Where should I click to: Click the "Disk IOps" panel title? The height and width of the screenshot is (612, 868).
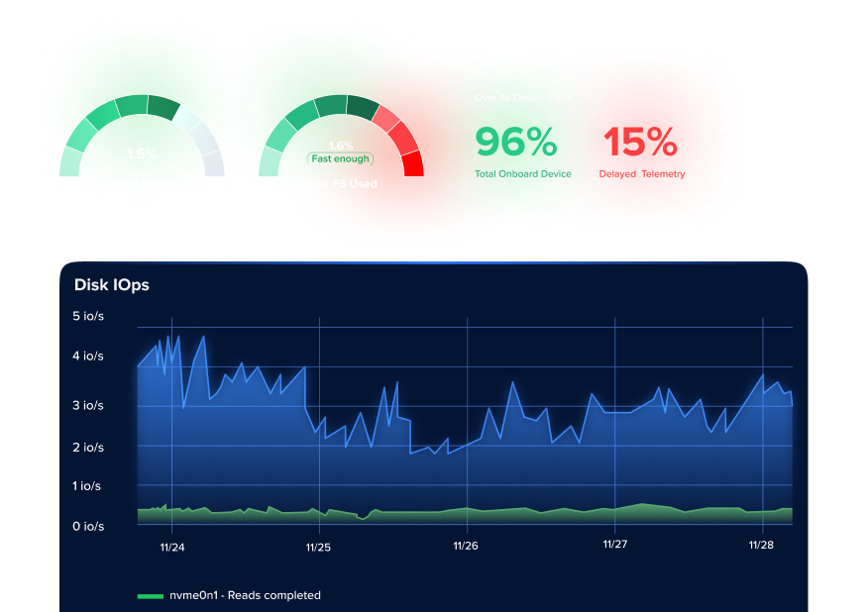click(112, 284)
